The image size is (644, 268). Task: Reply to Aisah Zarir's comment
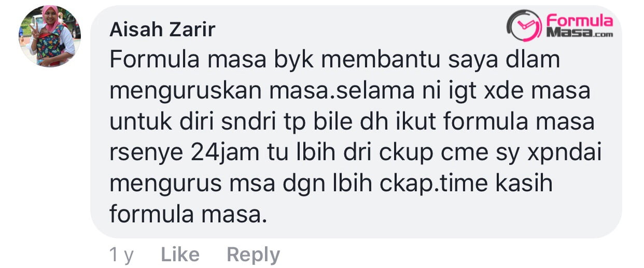pos(253,255)
